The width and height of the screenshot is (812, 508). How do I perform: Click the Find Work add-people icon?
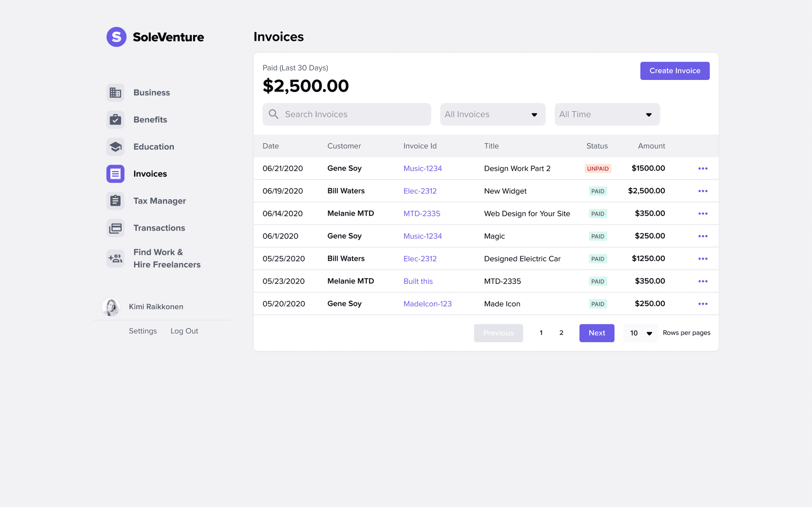115,258
